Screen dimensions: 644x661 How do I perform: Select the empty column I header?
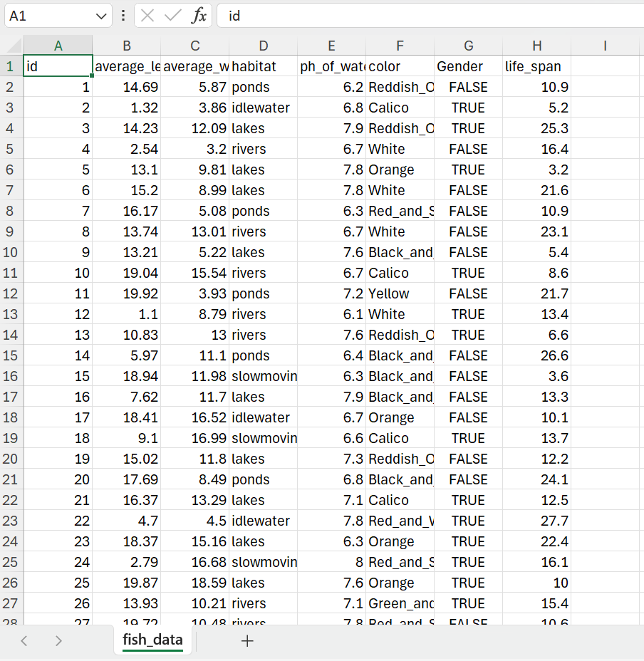click(x=605, y=45)
